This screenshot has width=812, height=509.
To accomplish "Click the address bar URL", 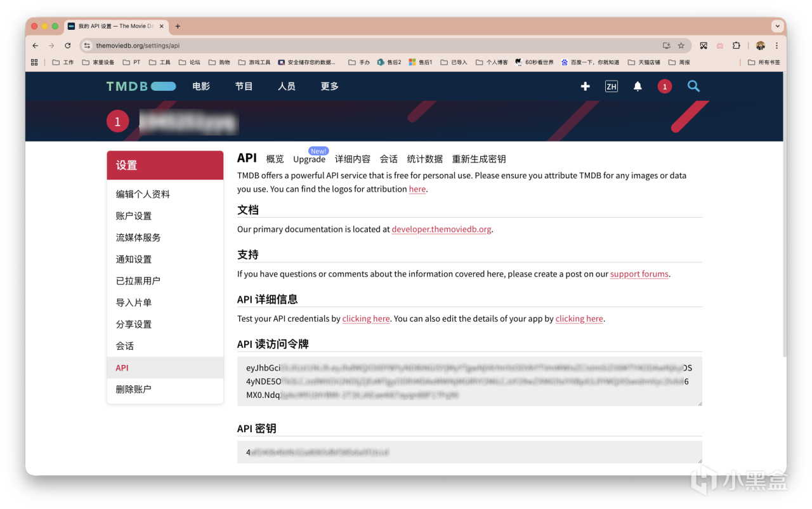I will click(x=138, y=46).
